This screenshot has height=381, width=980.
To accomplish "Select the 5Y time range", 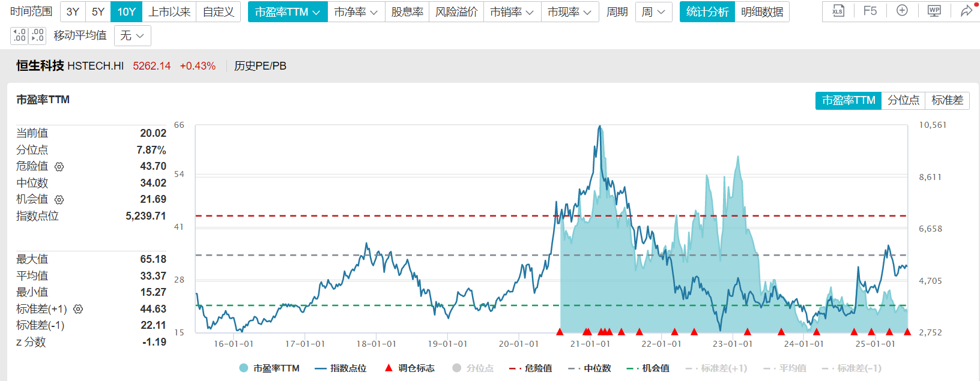I will click(98, 12).
